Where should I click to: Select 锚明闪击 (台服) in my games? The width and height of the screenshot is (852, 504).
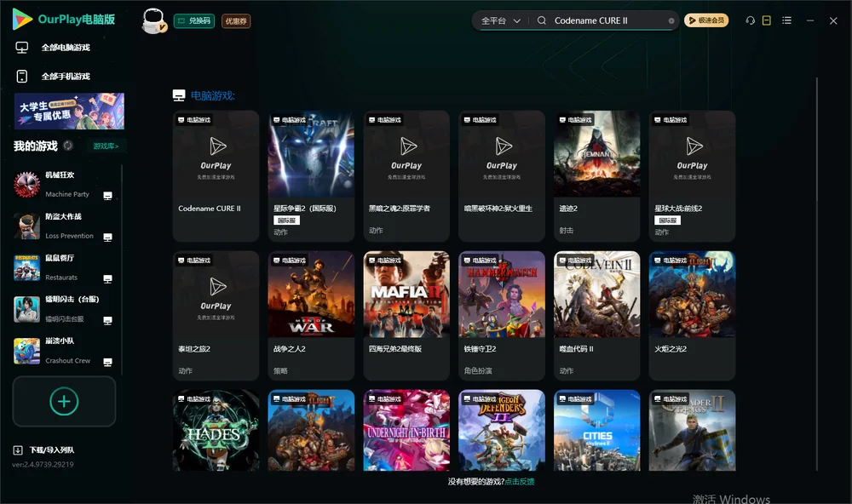point(64,309)
